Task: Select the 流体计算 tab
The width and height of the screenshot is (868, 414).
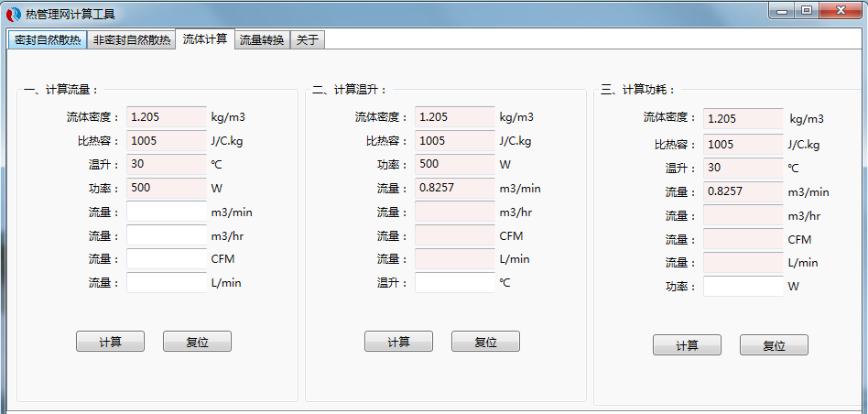Action: 205,38
